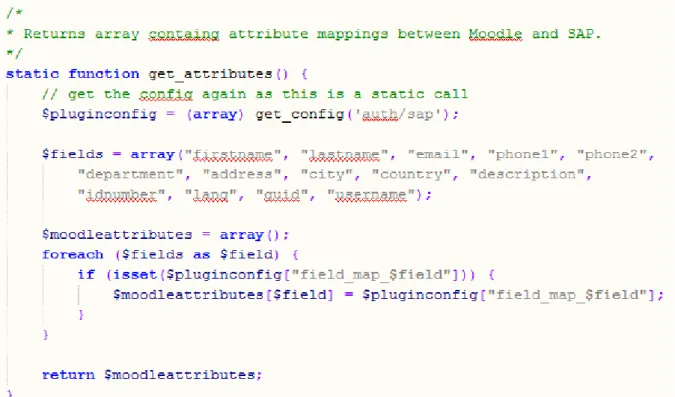675x397 pixels.
Task: Click the 'auth/sap' string literal
Action: coord(398,114)
